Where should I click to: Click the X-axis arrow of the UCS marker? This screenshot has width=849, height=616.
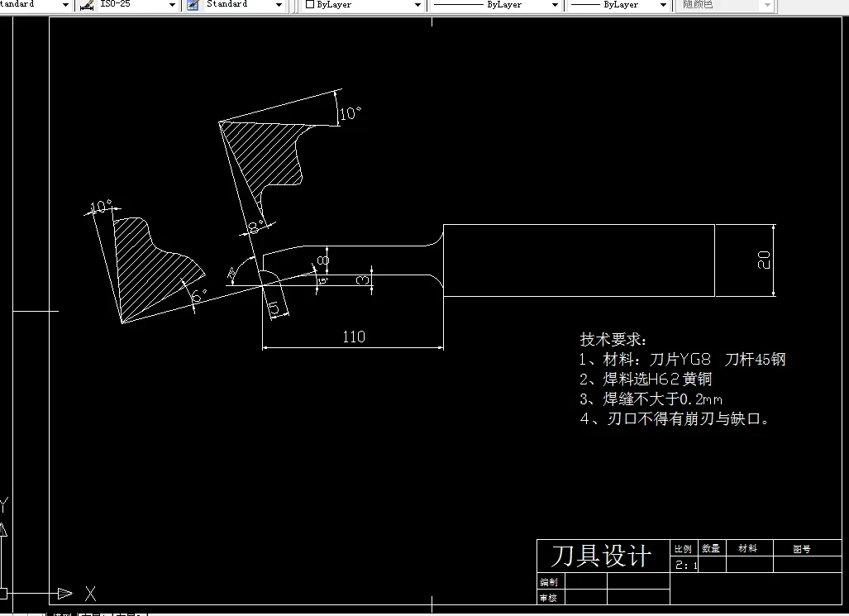point(64,593)
